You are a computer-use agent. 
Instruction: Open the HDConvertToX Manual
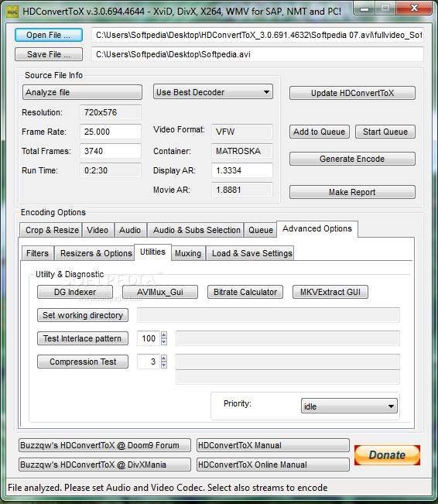[273, 445]
